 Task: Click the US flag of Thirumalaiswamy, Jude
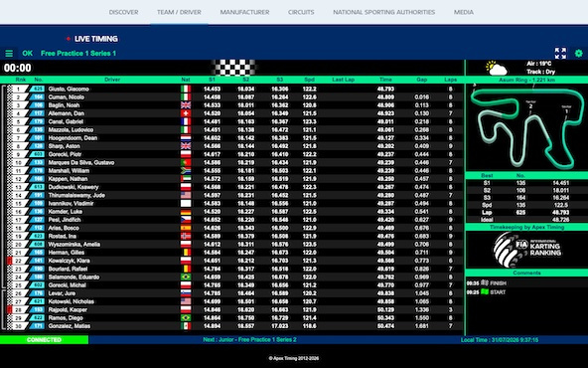pos(186,195)
